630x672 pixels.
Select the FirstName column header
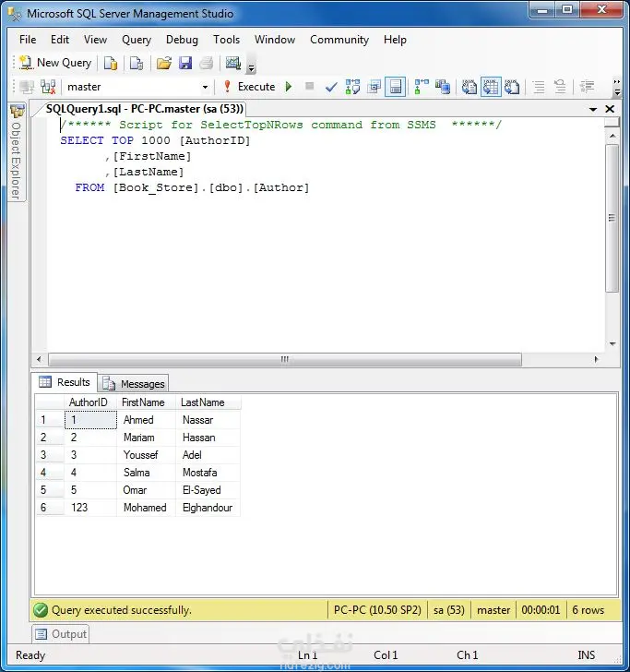(x=146, y=402)
